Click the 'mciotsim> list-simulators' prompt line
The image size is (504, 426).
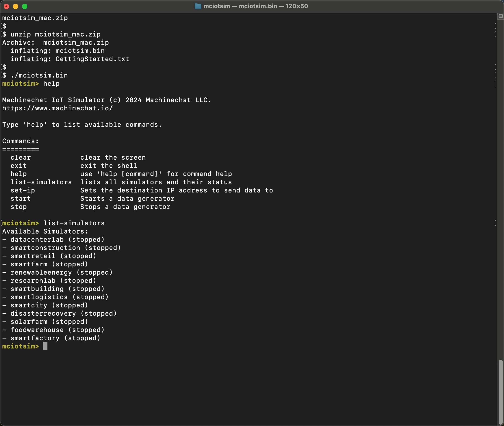click(53, 223)
